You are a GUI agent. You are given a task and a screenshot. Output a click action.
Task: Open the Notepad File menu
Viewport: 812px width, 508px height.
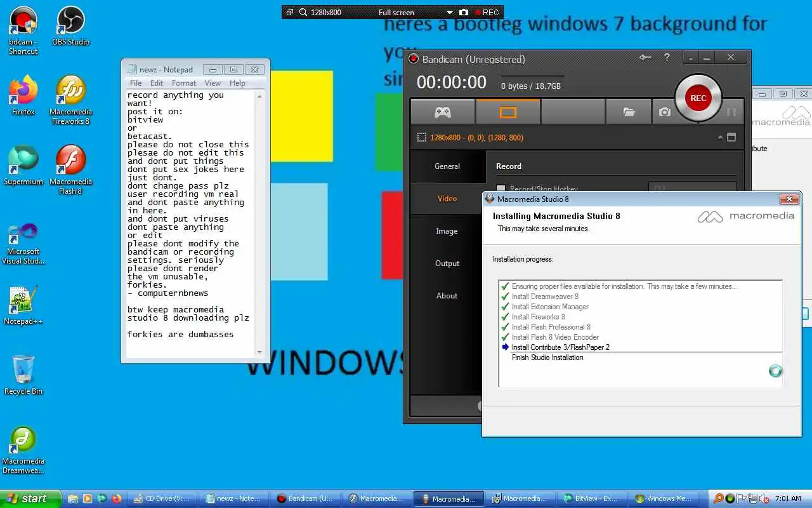(x=136, y=83)
